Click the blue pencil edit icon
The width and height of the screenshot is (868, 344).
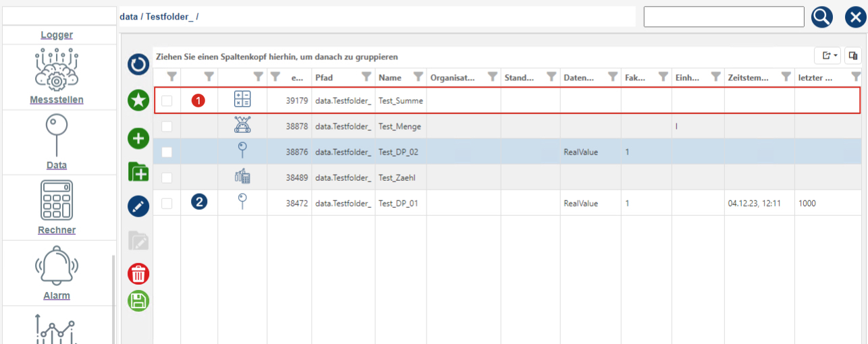click(x=138, y=206)
